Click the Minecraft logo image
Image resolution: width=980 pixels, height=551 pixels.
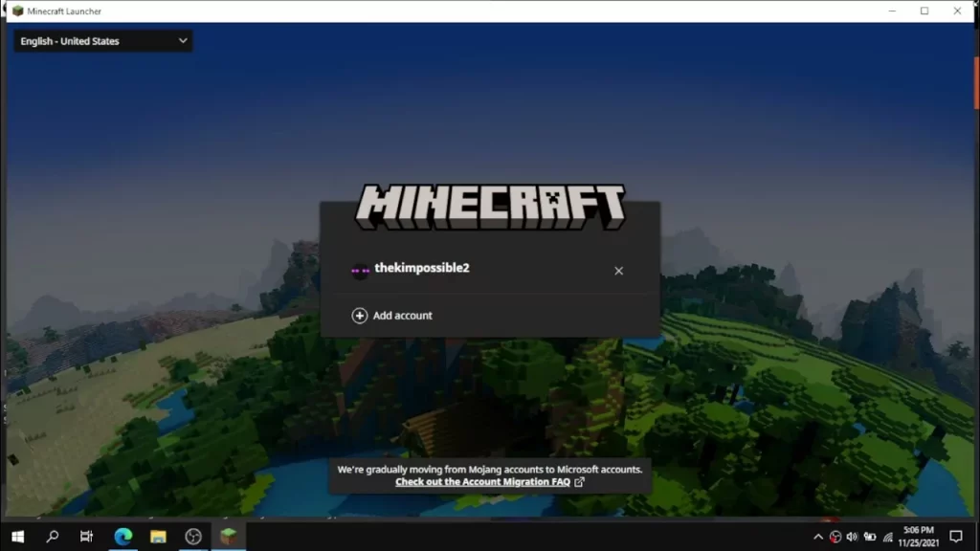490,207
